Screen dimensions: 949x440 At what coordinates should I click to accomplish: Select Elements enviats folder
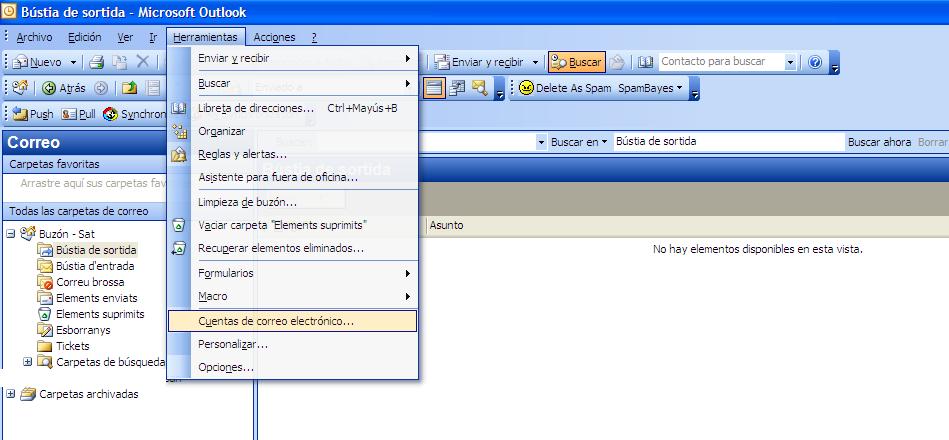97,298
